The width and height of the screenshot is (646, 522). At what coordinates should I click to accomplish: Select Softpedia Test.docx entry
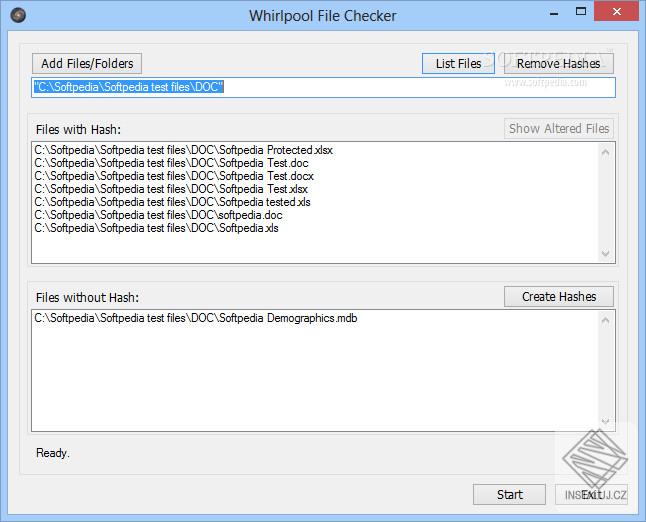174,176
